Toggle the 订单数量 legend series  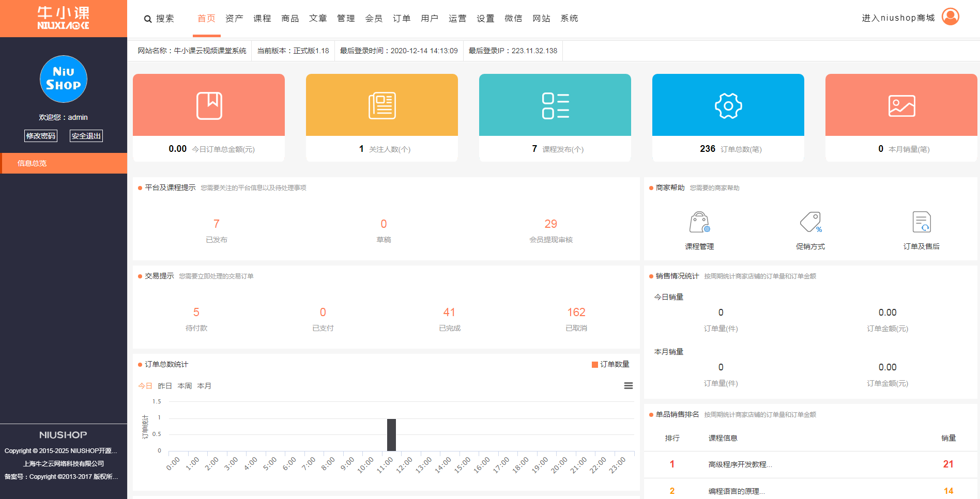pyautogui.click(x=610, y=365)
